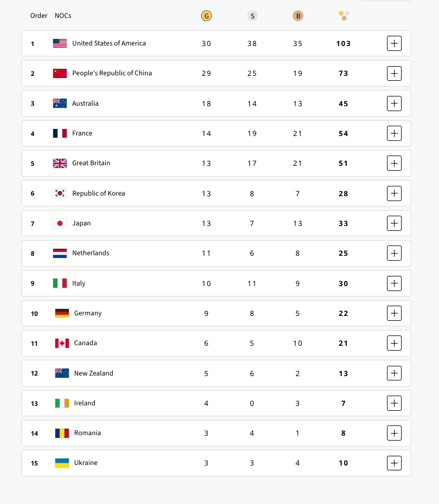Expand the Ukraine row with plus button
The height and width of the screenshot is (504, 439).
pyautogui.click(x=394, y=463)
